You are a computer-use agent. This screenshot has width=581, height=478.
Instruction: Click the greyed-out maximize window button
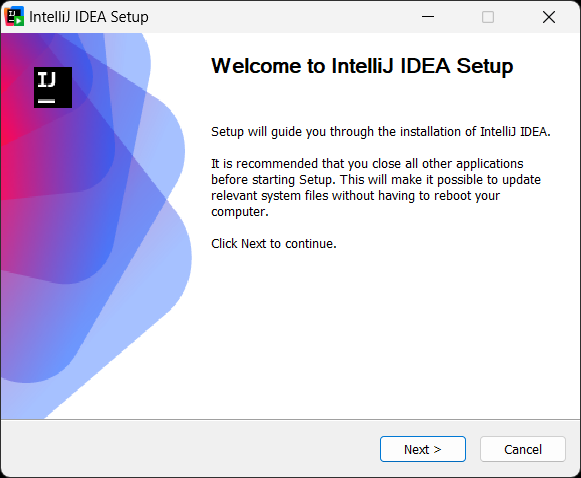pyautogui.click(x=488, y=17)
